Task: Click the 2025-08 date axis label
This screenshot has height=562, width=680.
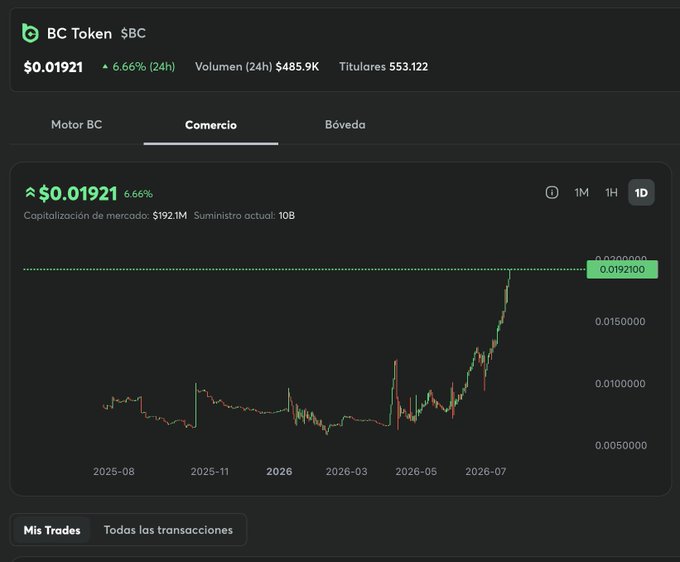Action: pos(114,472)
